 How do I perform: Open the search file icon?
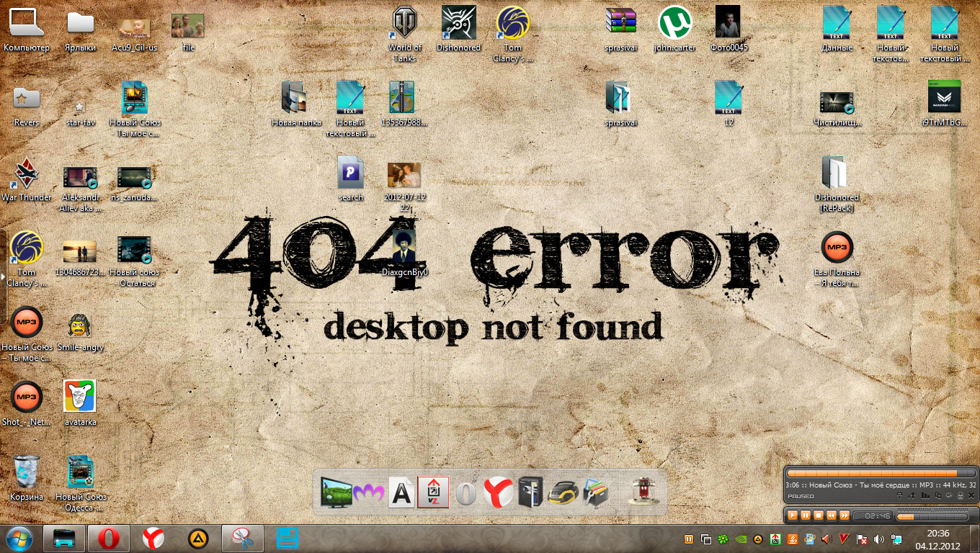[351, 179]
